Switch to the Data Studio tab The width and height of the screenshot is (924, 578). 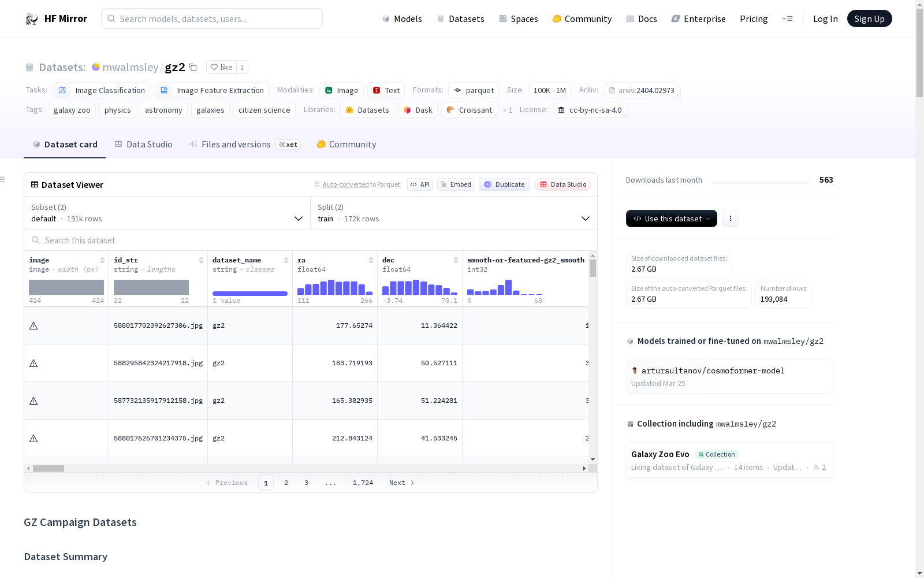(143, 144)
